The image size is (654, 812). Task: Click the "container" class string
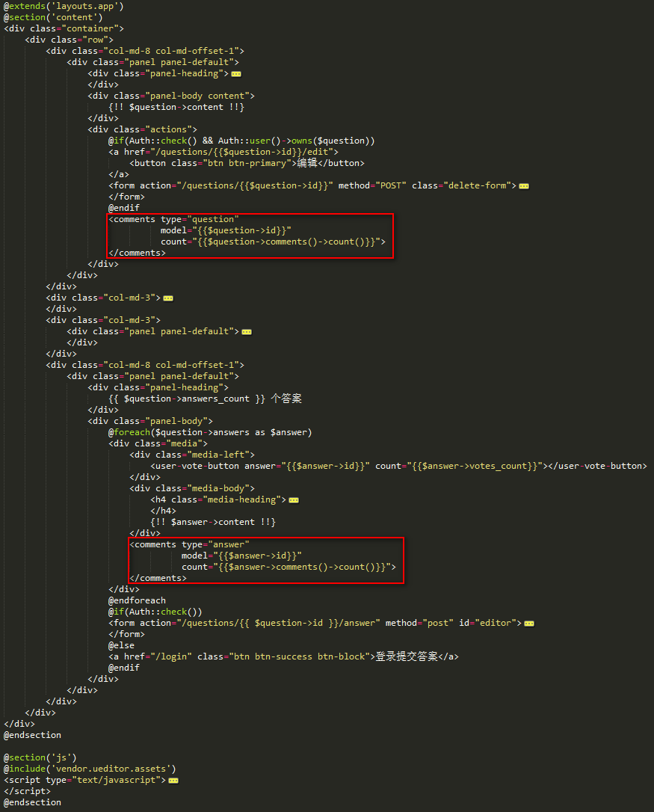90,28
